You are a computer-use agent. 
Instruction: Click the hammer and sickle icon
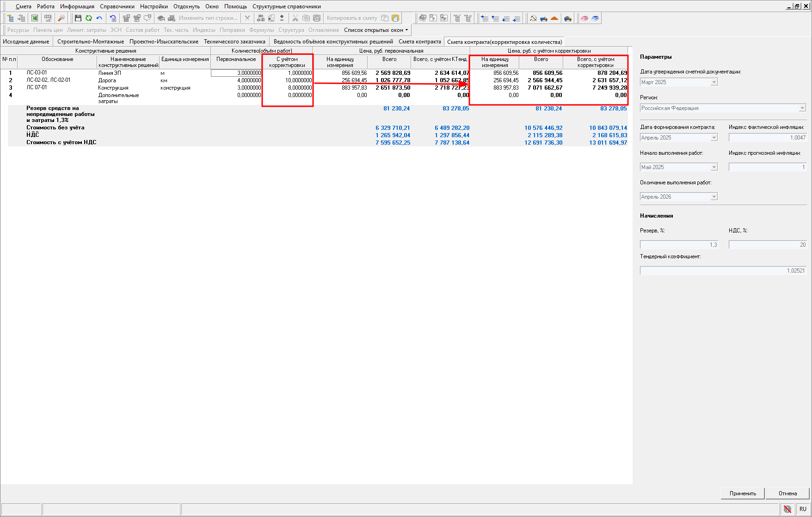[x=533, y=18]
